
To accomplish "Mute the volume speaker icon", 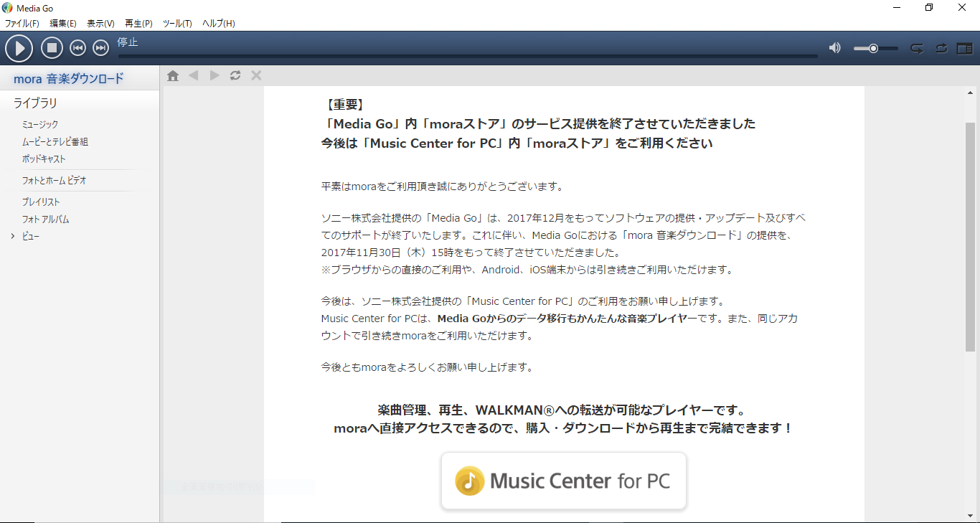I will point(834,48).
